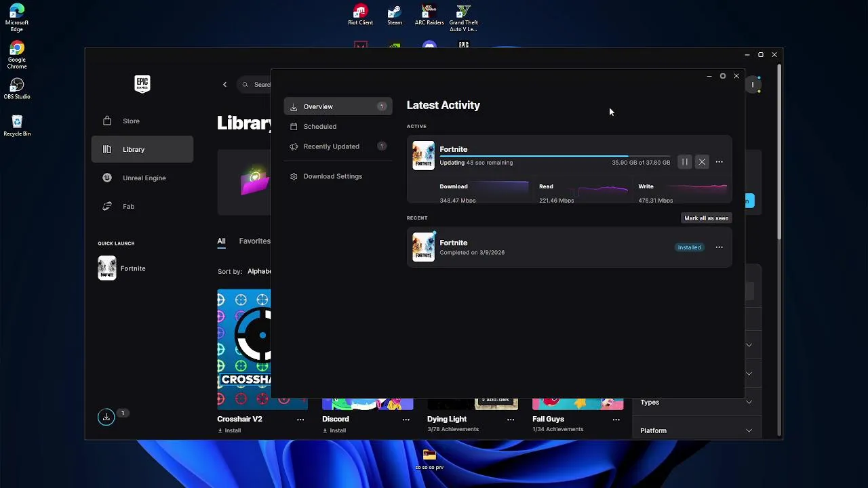The width and height of the screenshot is (868, 488).
Task: Open Crosshair V2 game thumbnail
Action: tap(244, 350)
